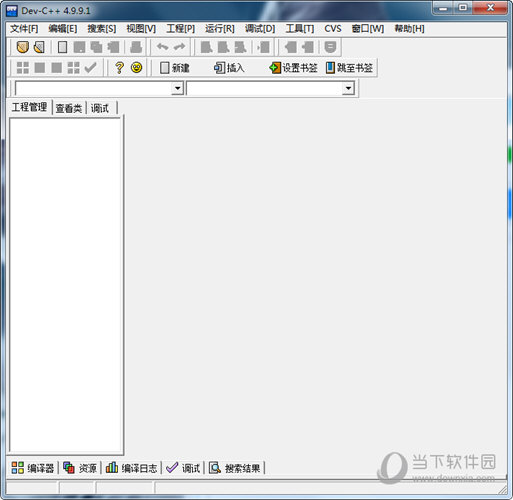
Task: Click the greyed Find toolbar icon
Action: pos(206,47)
